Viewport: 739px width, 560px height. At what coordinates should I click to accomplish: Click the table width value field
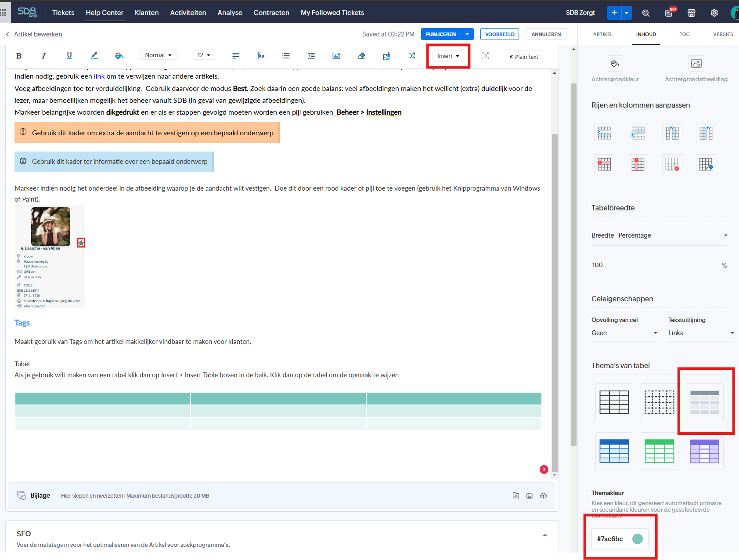(x=654, y=265)
